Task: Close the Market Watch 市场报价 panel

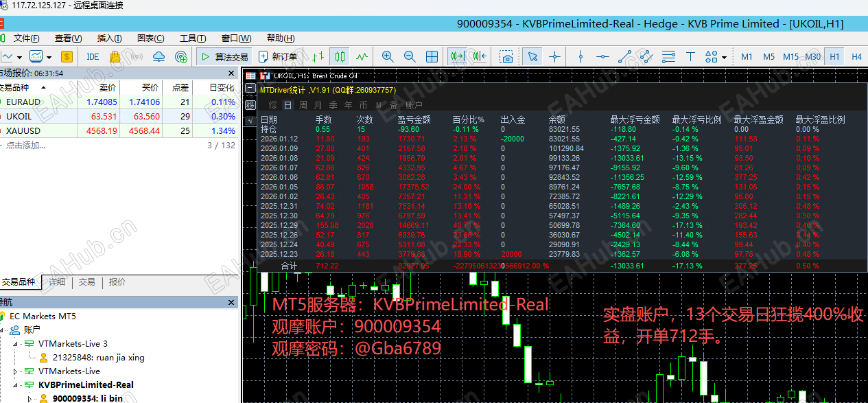Action: 231,73
